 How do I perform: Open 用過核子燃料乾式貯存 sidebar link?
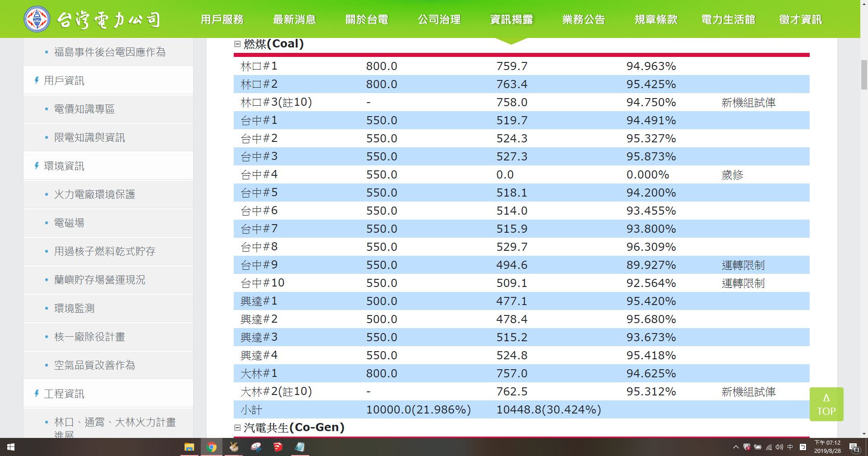(x=105, y=251)
